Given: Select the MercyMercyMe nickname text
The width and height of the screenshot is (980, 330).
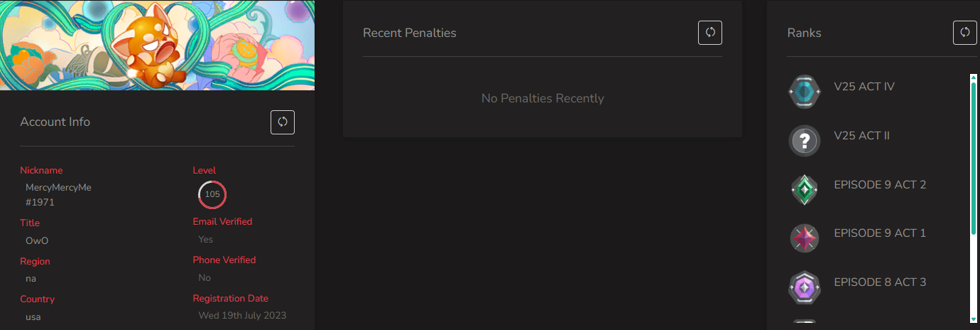Looking at the screenshot, I should (x=58, y=187).
